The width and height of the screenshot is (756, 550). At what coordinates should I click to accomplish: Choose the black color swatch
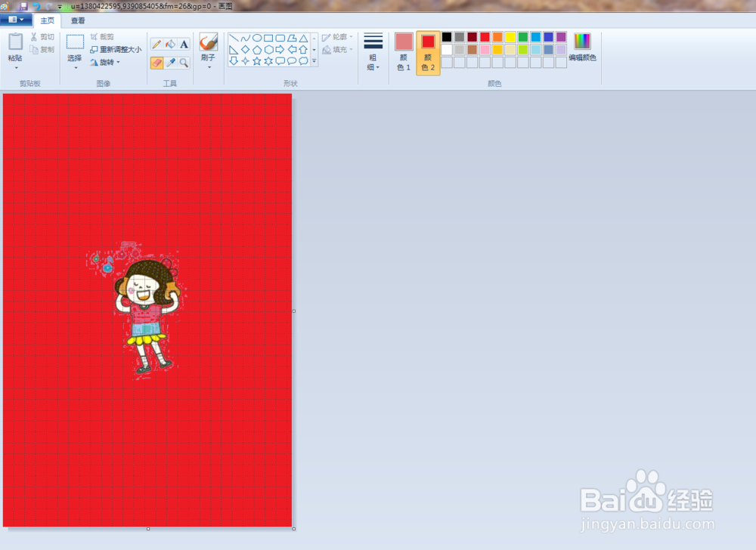[x=447, y=37]
